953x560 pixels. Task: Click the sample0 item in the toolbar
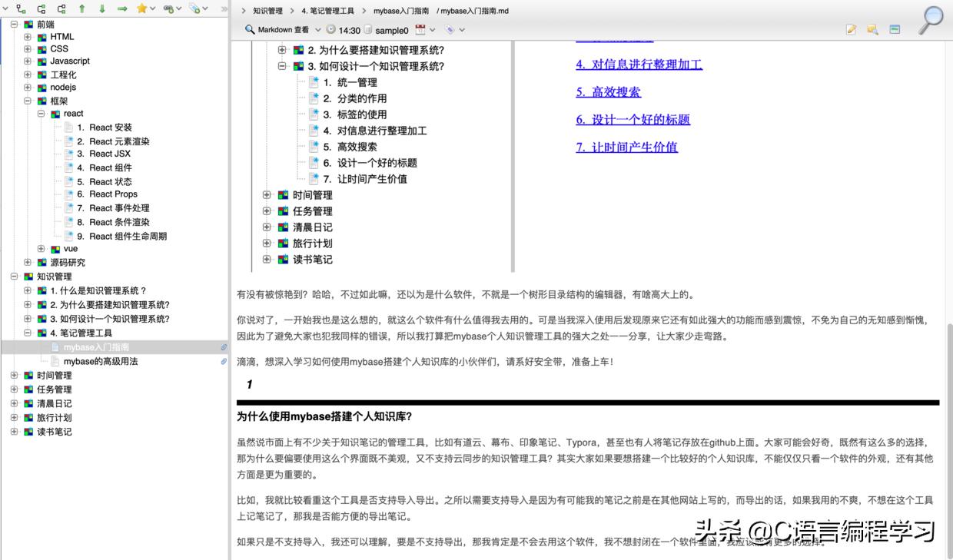(391, 30)
